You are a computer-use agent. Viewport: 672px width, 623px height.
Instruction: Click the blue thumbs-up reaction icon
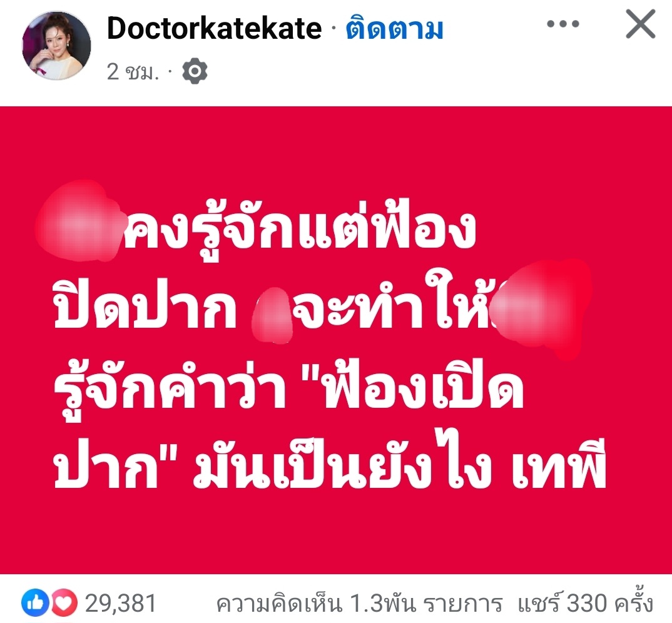36,603
